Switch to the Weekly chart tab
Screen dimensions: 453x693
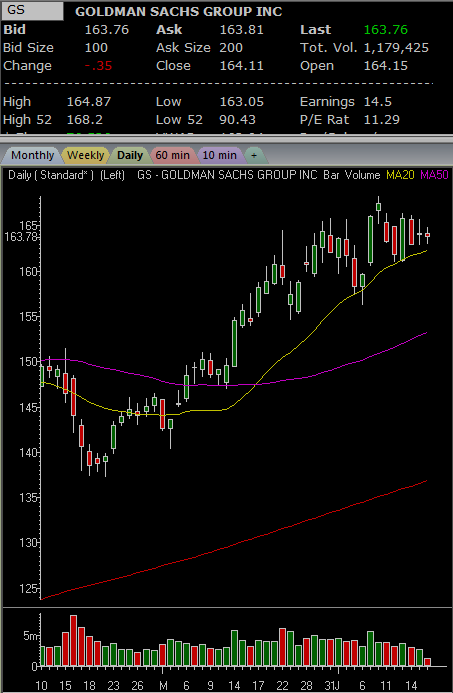point(86,156)
